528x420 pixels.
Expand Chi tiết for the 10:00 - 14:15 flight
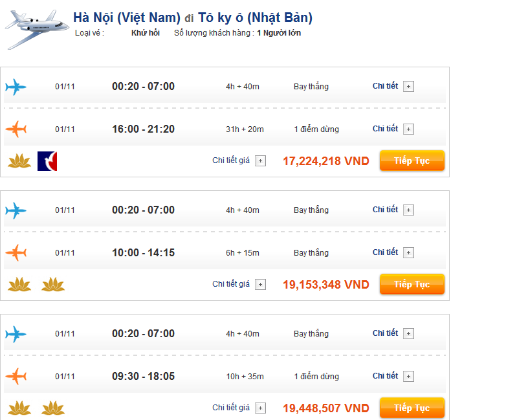pyautogui.click(x=408, y=253)
